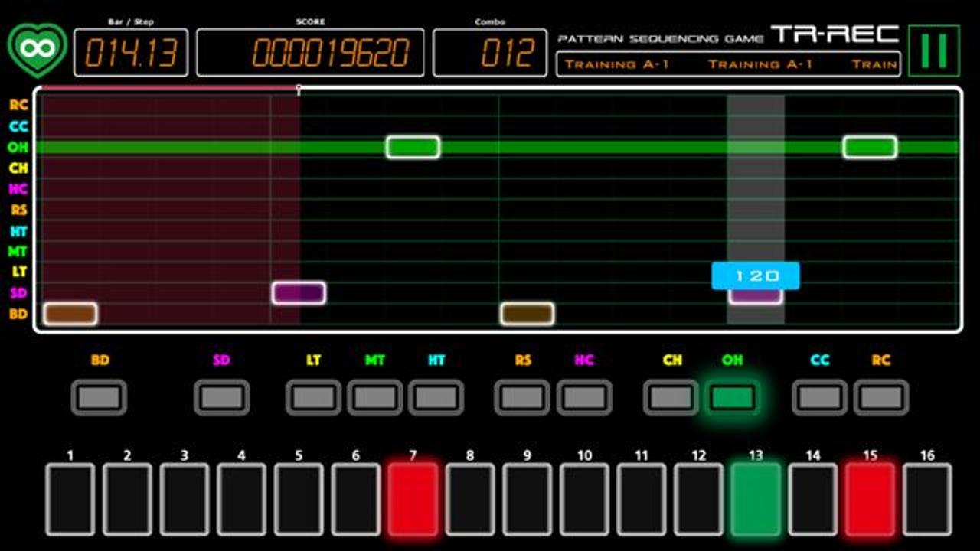Image resolution: width=980 pixels, height=551 pixels.
Task: Tap step pad 4
Action: pos(242,499)
